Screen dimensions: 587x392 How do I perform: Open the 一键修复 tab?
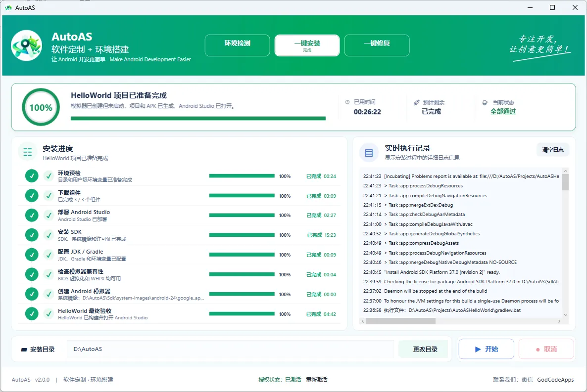[377, 45]
